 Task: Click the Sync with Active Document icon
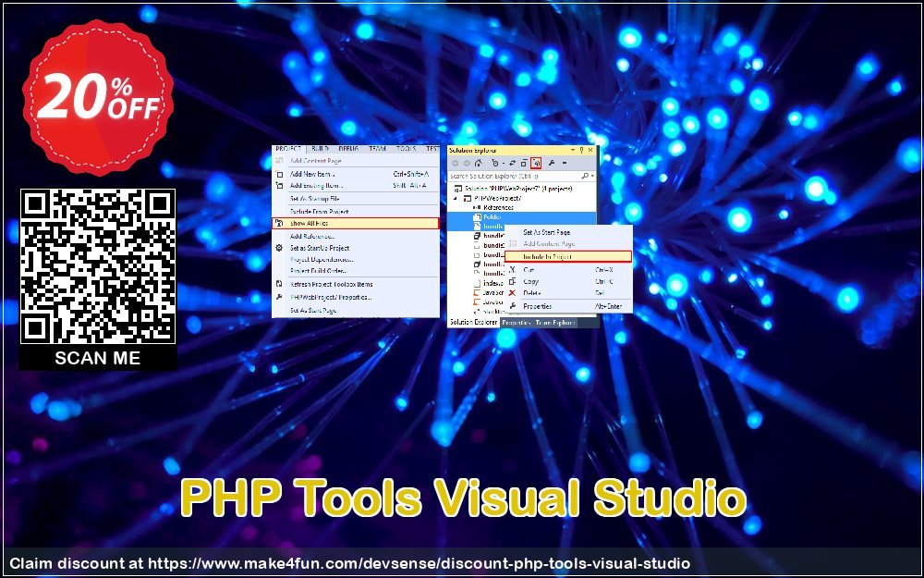[x=513, y=164]
